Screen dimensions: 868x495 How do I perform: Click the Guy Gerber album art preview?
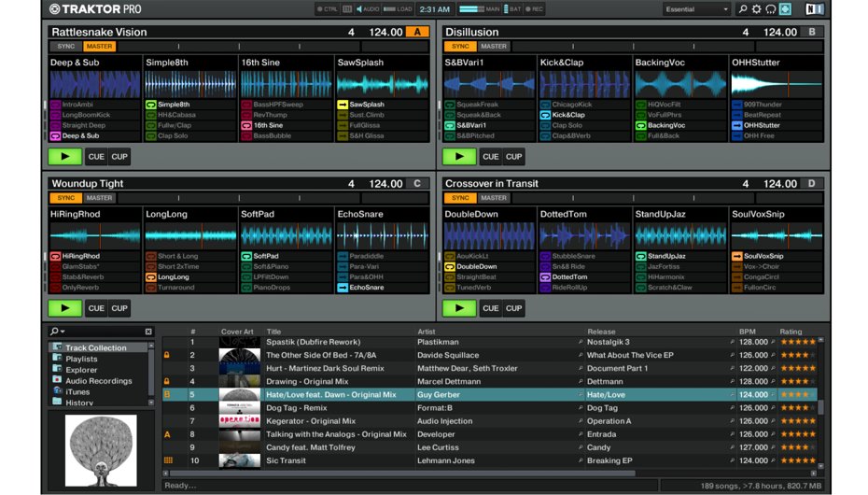pos(101,451)
